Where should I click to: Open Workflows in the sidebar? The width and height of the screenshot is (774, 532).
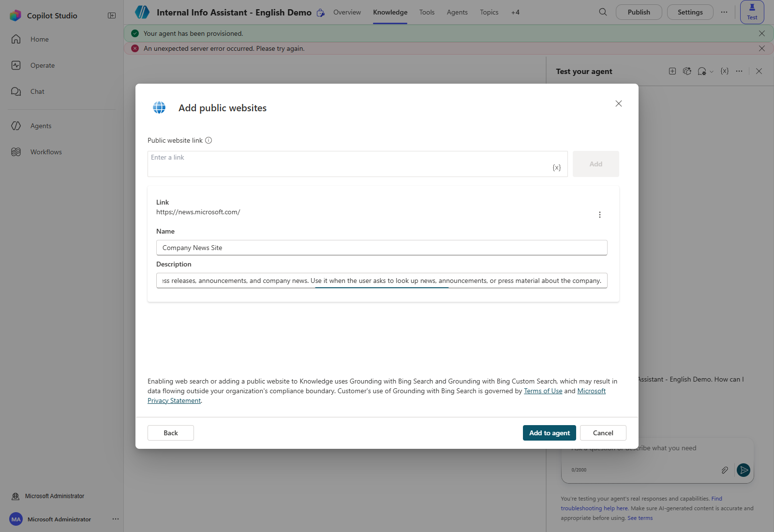pyautogui.click(x=46, y=152)
